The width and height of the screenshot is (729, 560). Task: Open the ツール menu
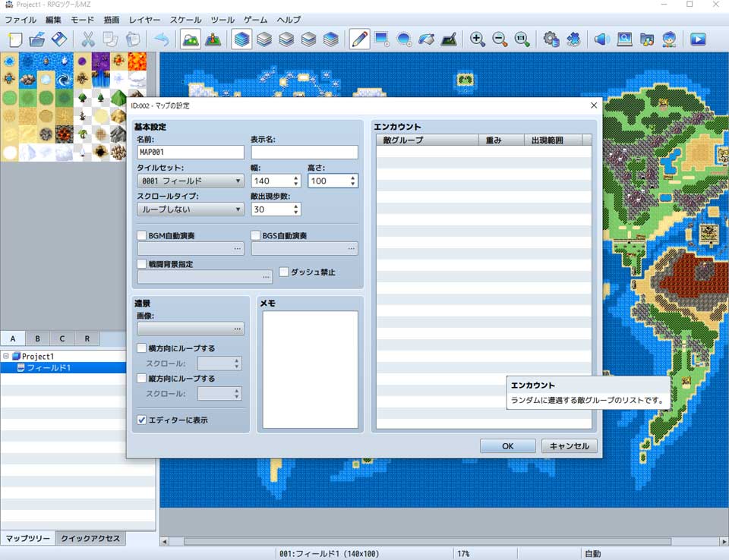[x=222, y=20]
